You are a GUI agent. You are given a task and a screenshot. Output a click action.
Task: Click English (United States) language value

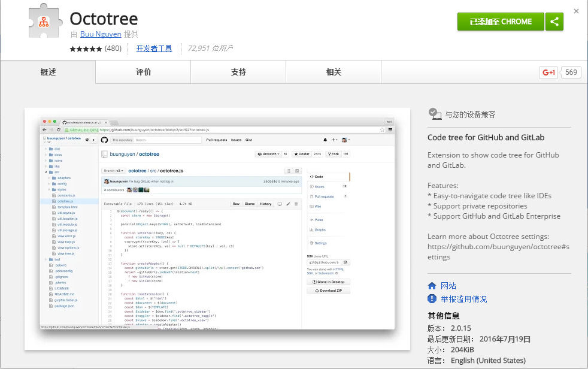tap(488, 361)
